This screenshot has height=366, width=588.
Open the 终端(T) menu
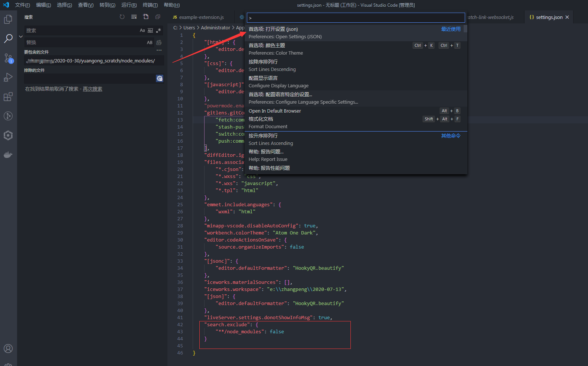150,5
